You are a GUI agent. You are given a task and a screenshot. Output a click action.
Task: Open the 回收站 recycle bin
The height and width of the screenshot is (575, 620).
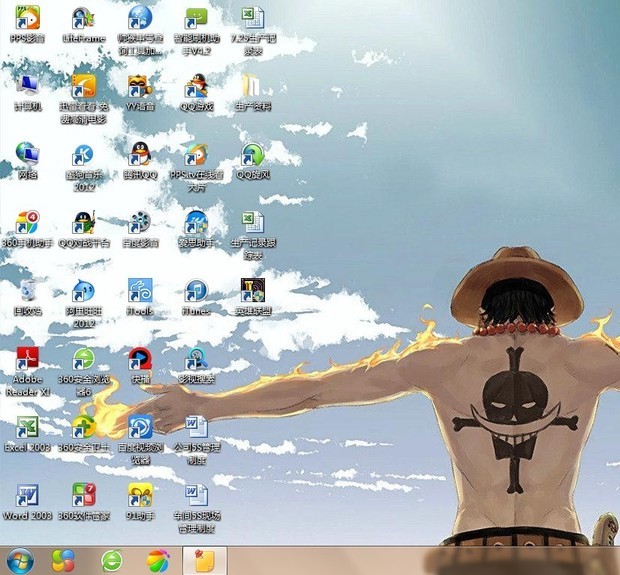(x=28, y=291)
